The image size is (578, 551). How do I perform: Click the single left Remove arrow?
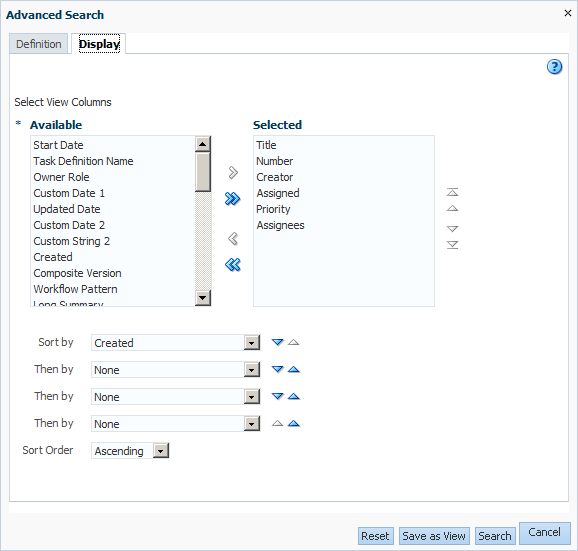(x=233, y=239)
